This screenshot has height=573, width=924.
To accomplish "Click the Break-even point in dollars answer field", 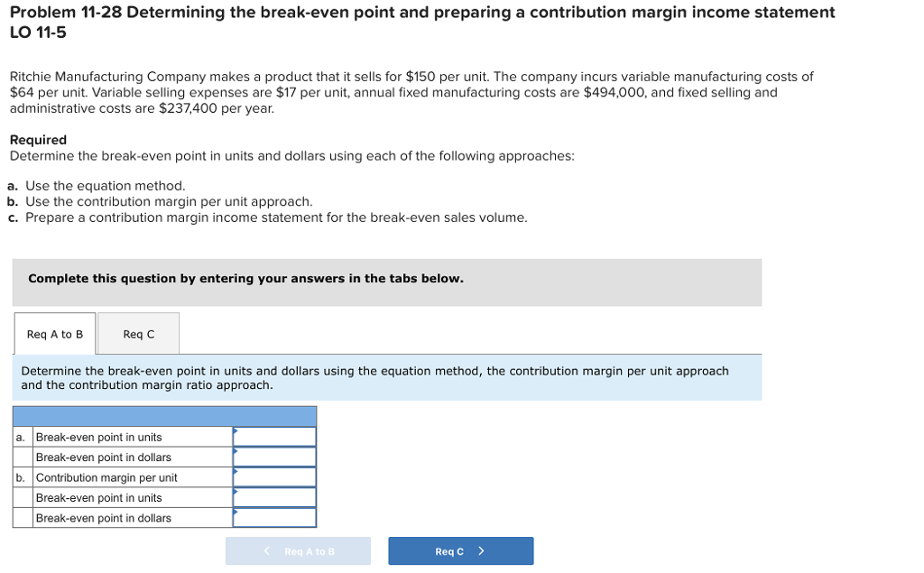I will (x=275, y=457).
